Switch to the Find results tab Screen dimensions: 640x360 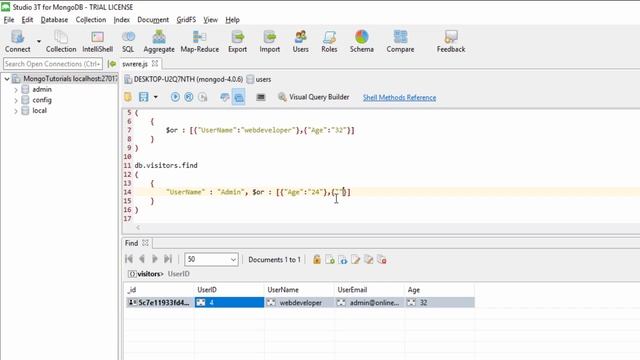point(131,243)
